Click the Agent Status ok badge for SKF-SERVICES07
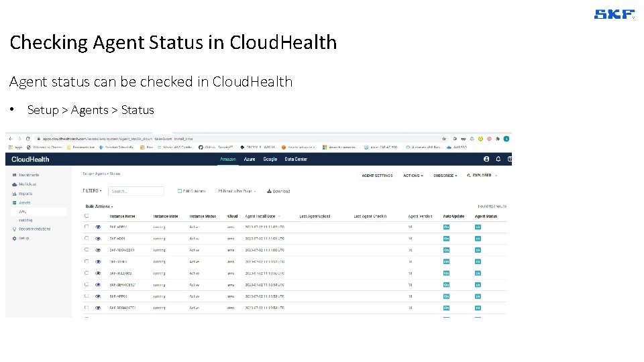644x362 pixels. click(478, 284)
